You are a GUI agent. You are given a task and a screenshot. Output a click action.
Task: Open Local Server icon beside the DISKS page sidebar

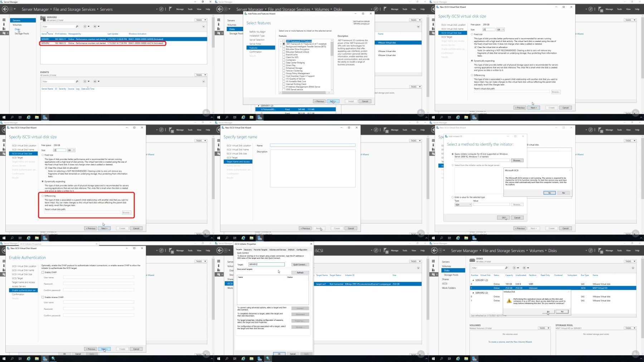click(433, 266)
